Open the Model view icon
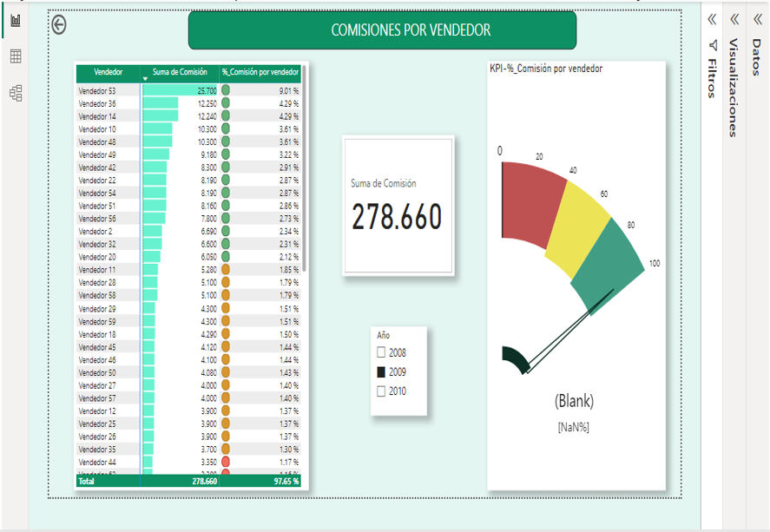The width and height of the screenshot is (770, 532). pos(16,93)
